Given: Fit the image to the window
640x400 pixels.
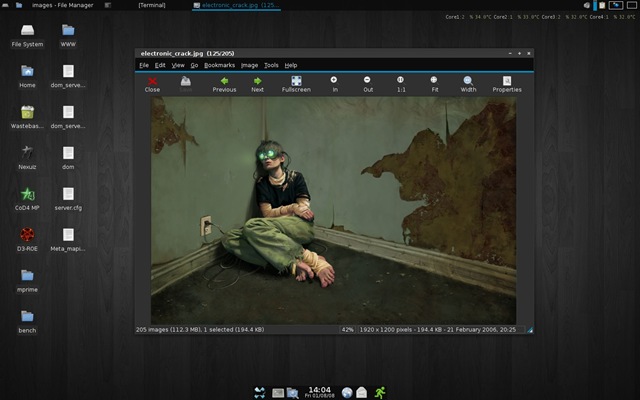Looking at the screenshot, I should (434, 84).
